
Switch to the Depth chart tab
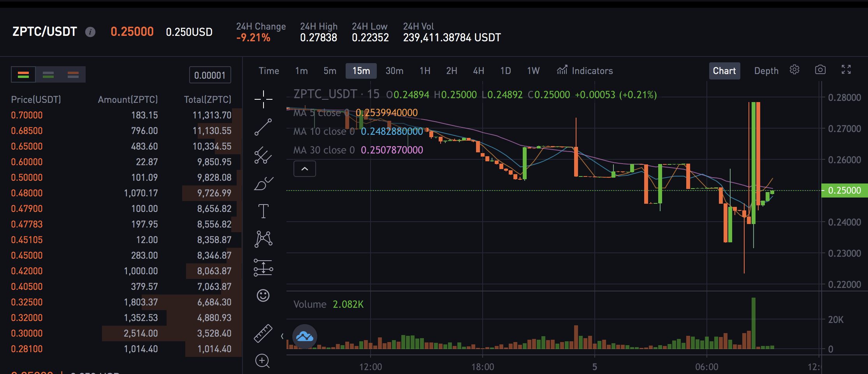tap(766, 71)
